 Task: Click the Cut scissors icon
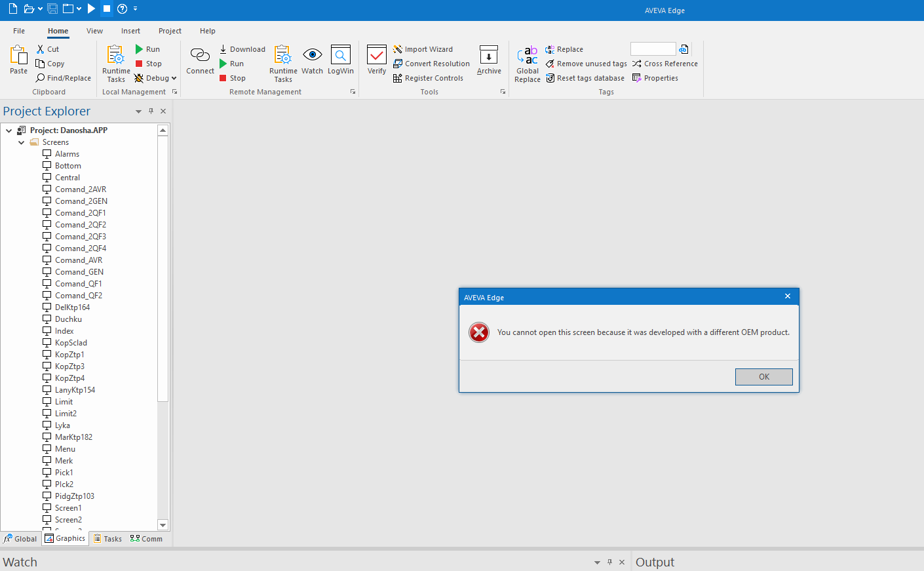(41, 49)
